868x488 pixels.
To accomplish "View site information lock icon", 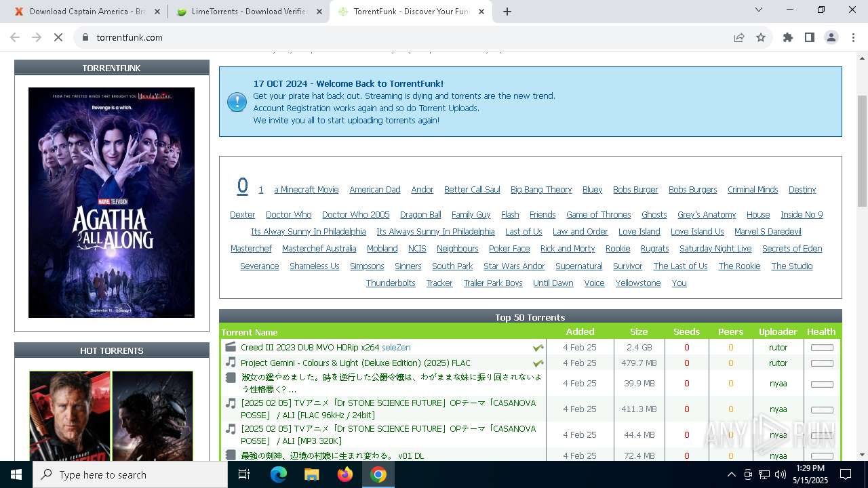I will coord(85,37).
